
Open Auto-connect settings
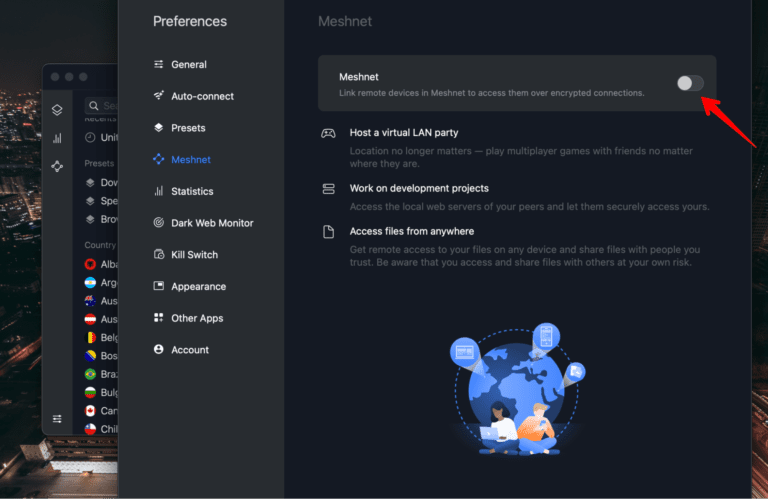pos(202,96)
